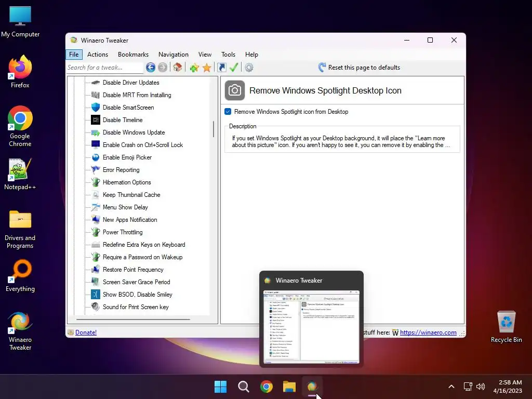This screenshot has height=399, width=532.
Task: Click the Disable SmartScreen shield icon
Action: coord(96,107)
